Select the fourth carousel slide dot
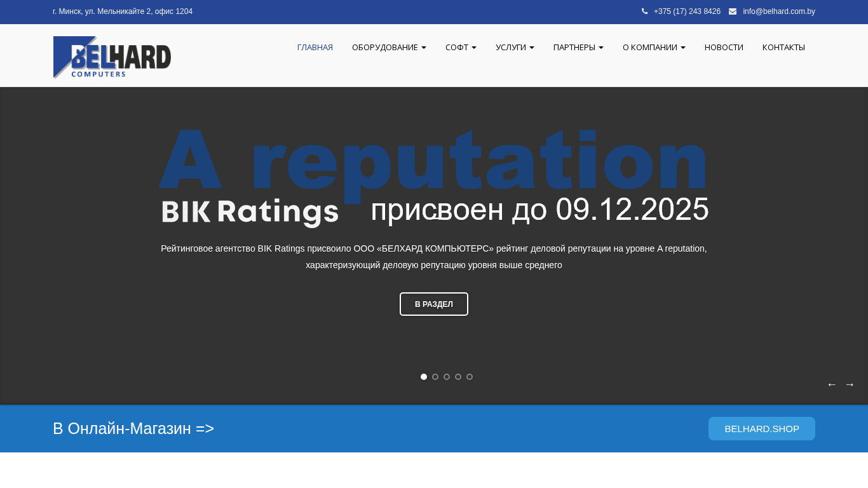 (x=458, y=377)
